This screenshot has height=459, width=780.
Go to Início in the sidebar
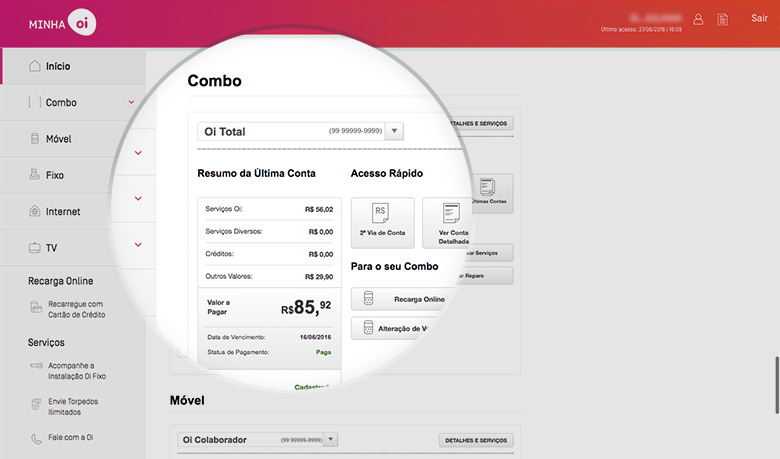[73, 66]
